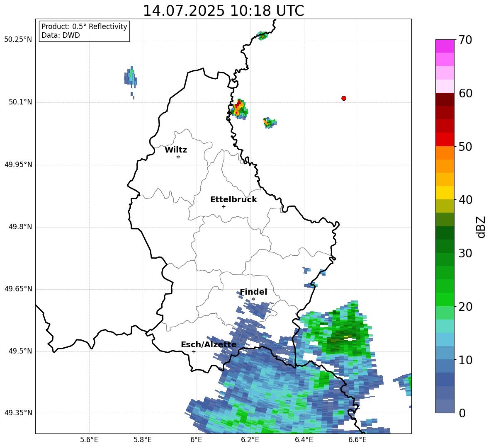Screen dimensions: 491x448
Task: Click the cross marker below the Esch/Alzette label
Action: (194, 351)
